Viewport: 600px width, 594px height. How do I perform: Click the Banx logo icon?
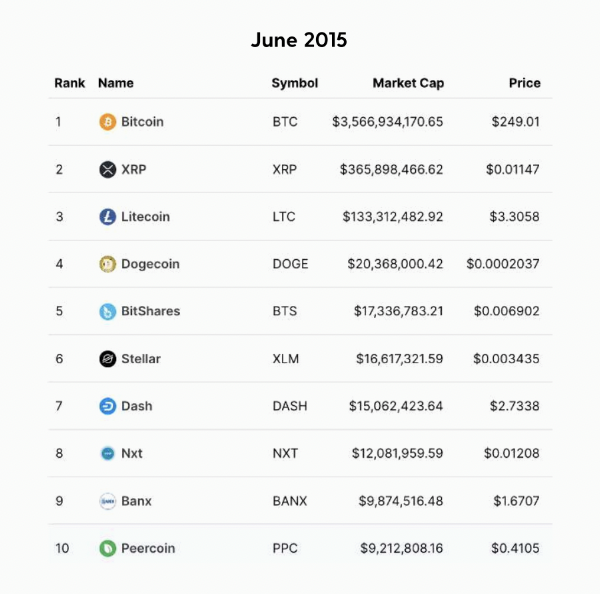pyautogui.click(x=108, y=501)
